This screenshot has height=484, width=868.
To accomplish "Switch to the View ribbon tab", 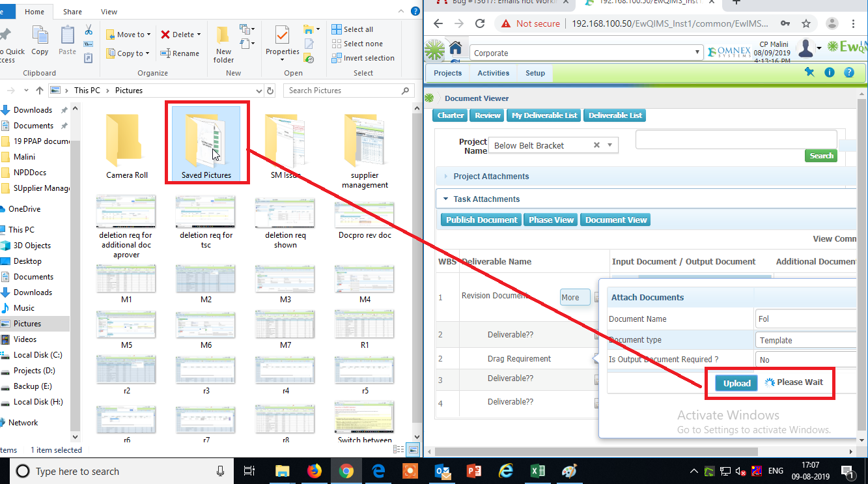I will pyautogui.click(x=109, y=12).
